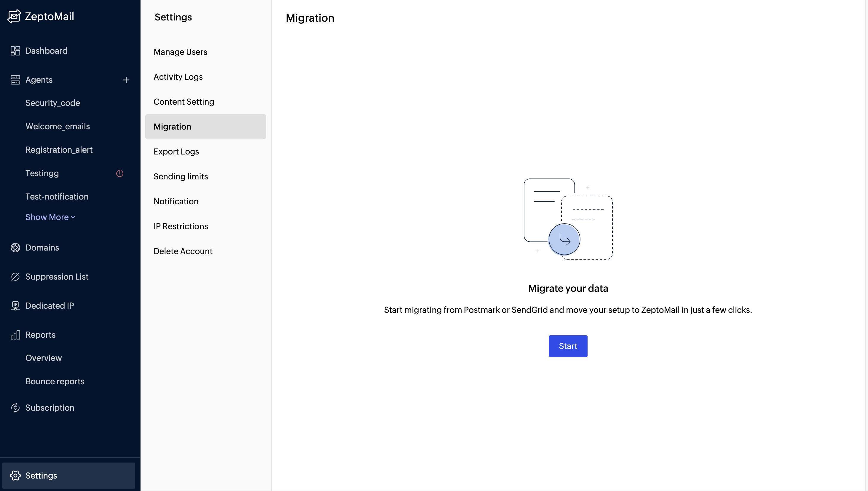Viewport: 868px width, 491px height.
Task: Open the Subscription page
Action: (x=50, y=407)
